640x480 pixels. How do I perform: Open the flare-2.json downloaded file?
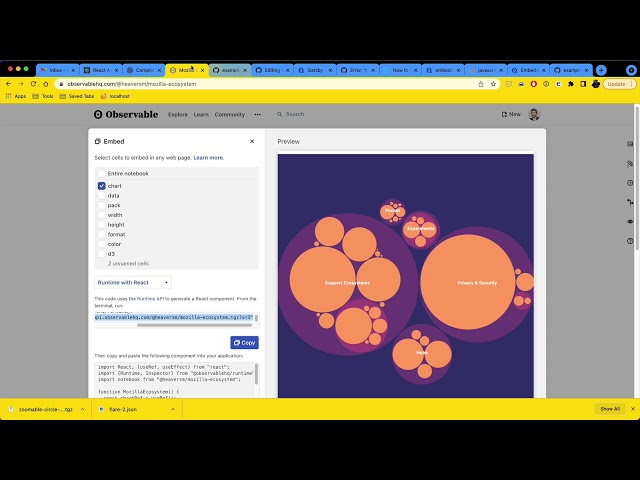click(x=123, y=409)
